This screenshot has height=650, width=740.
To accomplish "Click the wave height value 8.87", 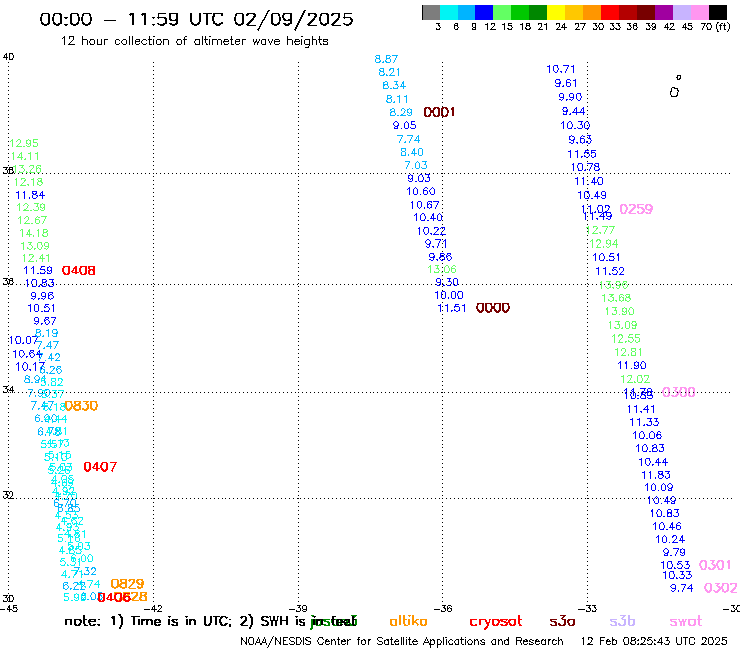I will tap(386, 59).
